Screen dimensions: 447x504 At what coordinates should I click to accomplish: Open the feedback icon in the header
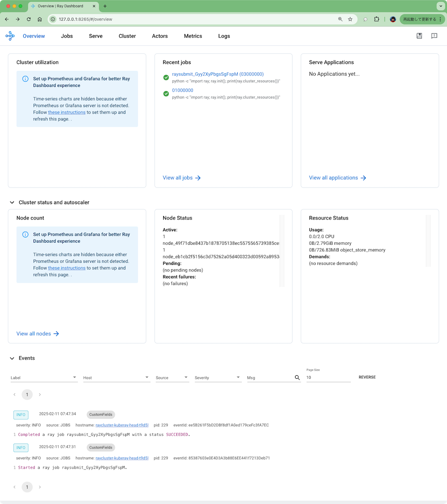[434, 36]
